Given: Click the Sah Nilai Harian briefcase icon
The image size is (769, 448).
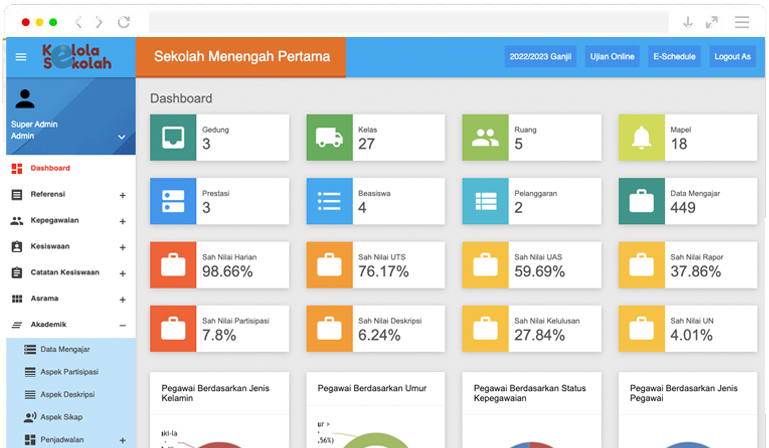Looking at the screenshot, I should point(173,264).
